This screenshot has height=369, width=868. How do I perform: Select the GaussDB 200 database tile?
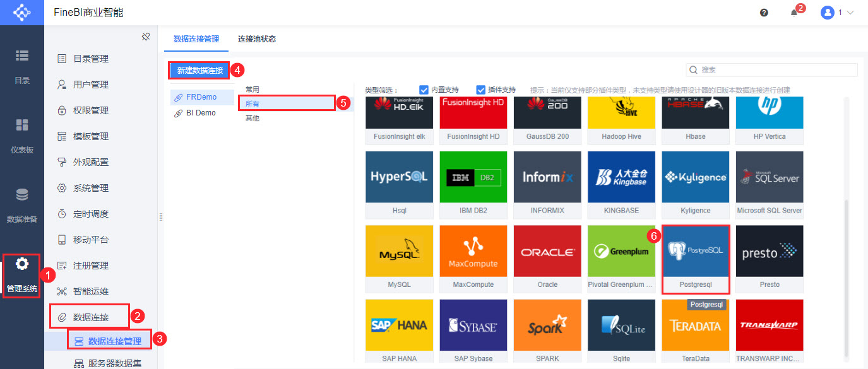coord(547,120)
